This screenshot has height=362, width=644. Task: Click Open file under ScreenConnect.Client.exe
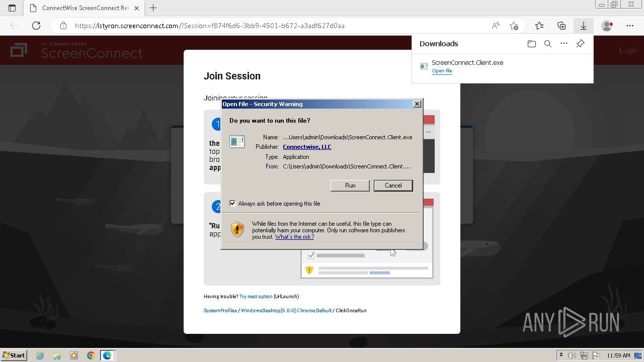pyautogui.click(x=442, y=71)
